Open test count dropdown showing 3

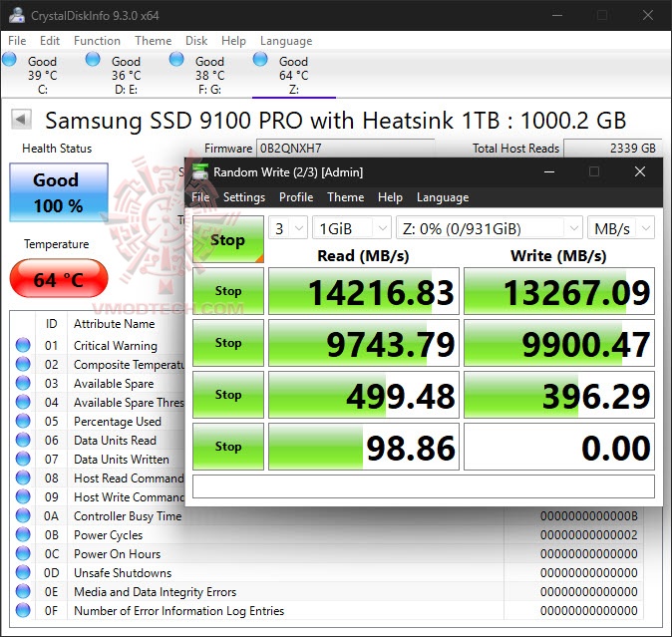click(x=288, y=228)
